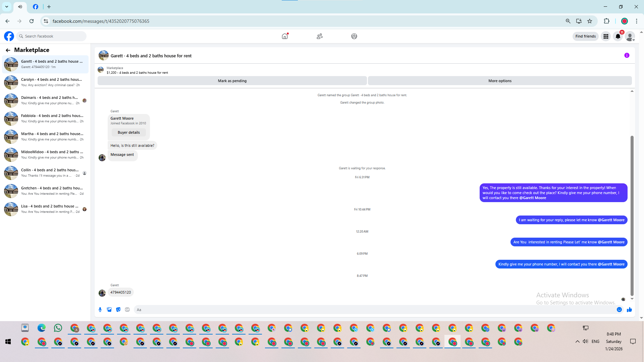Screen dimensions: 644x362
Task: Open the Friends tab
Action: coord(319,36)
